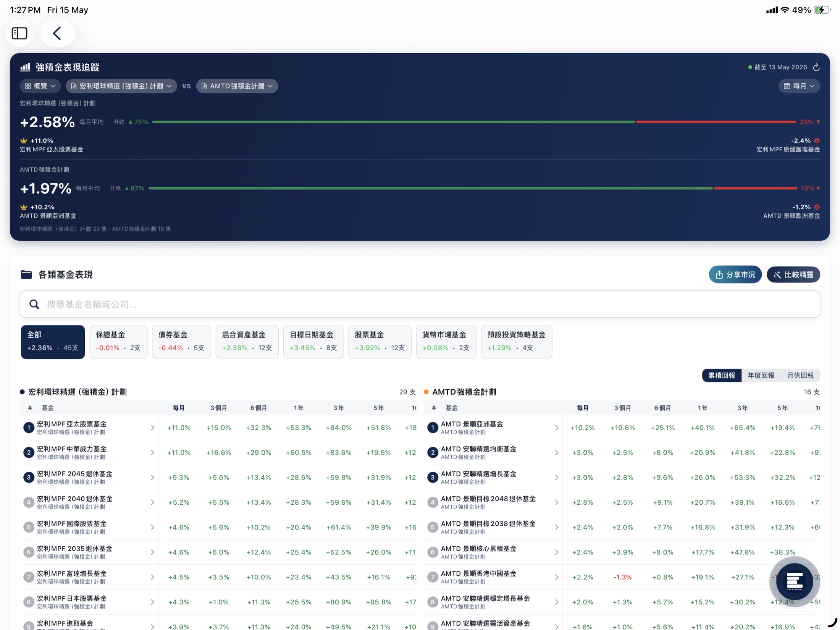The height and width of the screenshot is (630, 840).
Task: Tap the refresh icon beside the date
Action: coord(816,67)
